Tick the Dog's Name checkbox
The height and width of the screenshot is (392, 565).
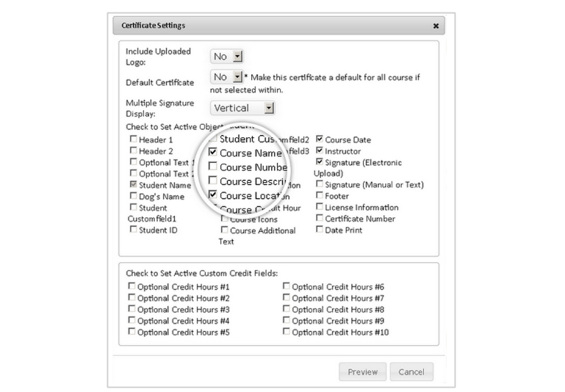(133, 196)
